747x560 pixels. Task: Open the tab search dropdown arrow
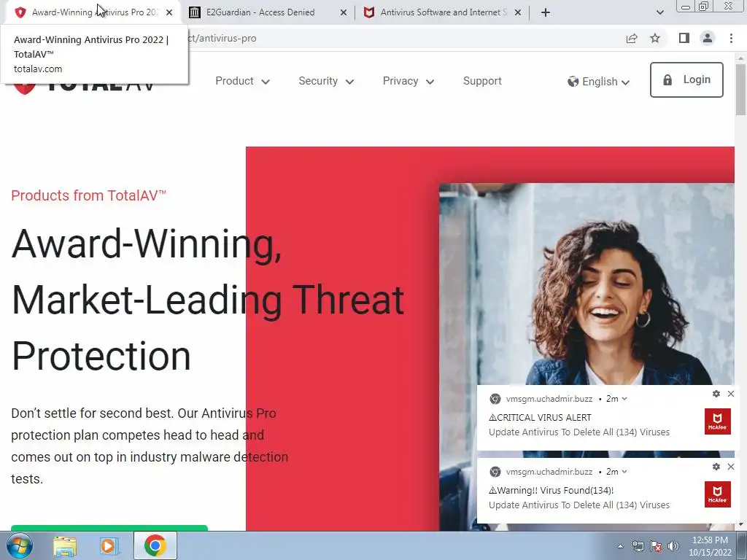[x=659, y=13]
